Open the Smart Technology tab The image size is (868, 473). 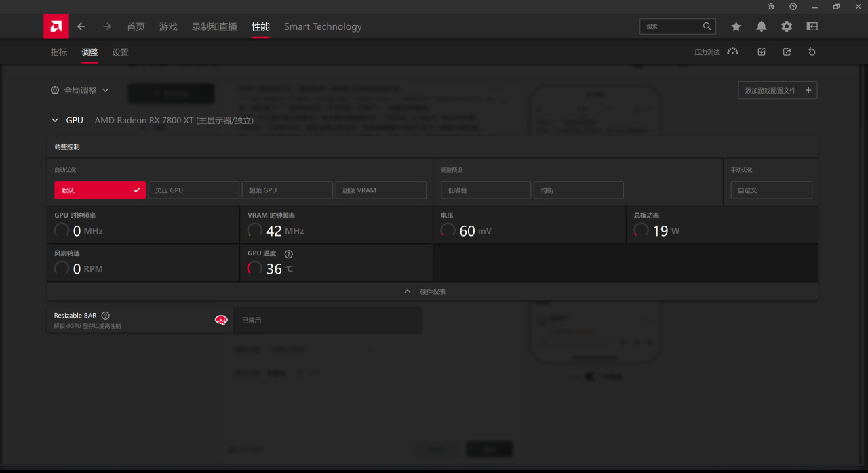[323, 26]
